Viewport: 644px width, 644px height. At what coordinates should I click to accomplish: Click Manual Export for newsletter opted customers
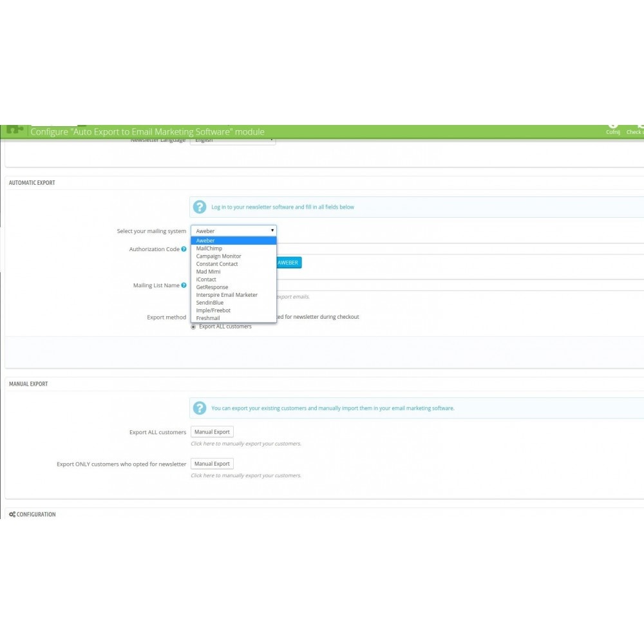point(212,464)
